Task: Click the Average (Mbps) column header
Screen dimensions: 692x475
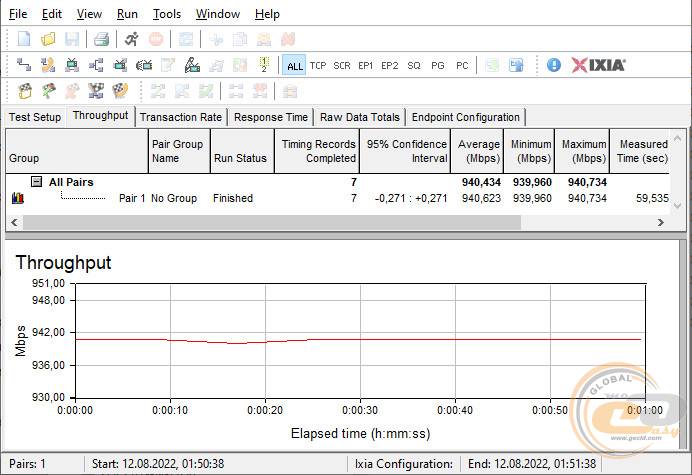Action: point(478,151)
